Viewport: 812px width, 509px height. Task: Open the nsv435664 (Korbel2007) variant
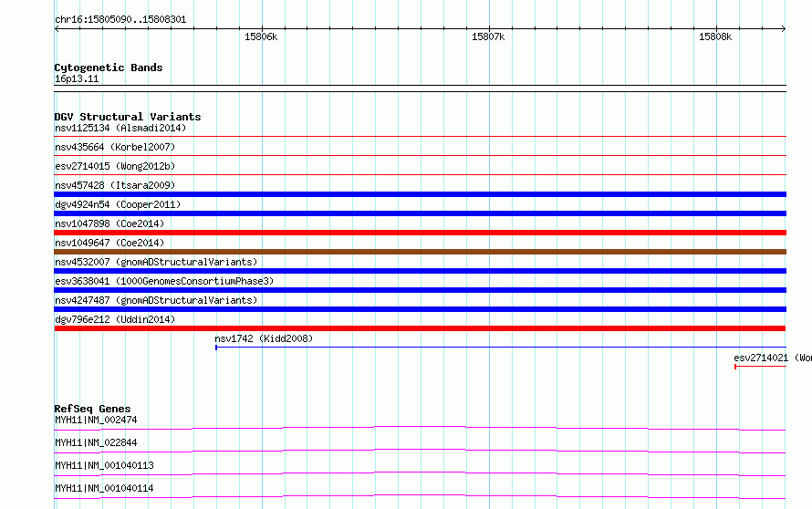point(115,147)
